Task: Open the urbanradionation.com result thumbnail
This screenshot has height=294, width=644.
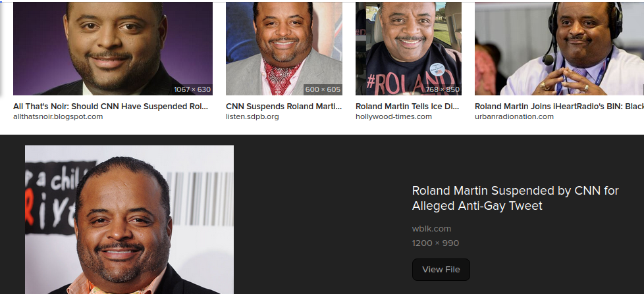Action: pos(560,49)
